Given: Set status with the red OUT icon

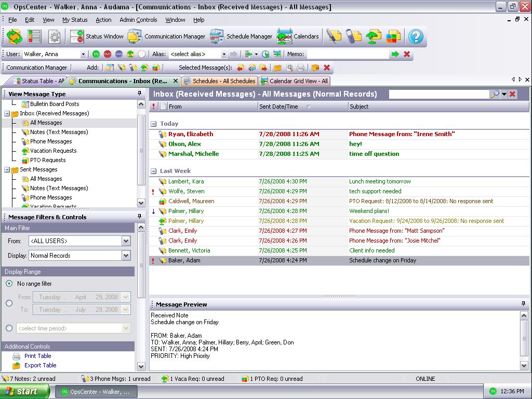Looking at the screenshot, I should coord(108,54).
